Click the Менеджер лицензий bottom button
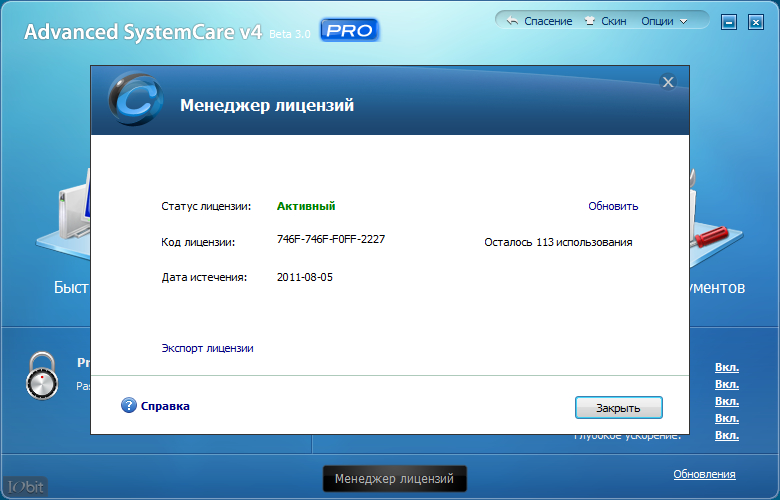This screenshot has height=500, width=780. click(394, 479)
